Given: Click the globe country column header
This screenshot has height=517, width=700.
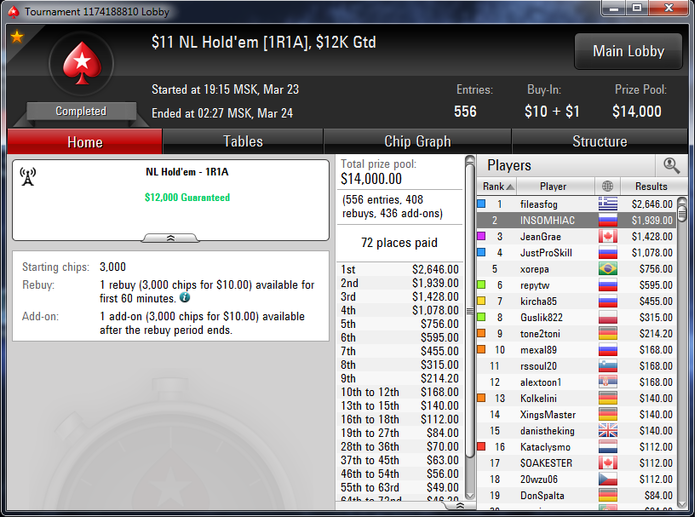Looking at the screenshot, I should click(607, 186).
